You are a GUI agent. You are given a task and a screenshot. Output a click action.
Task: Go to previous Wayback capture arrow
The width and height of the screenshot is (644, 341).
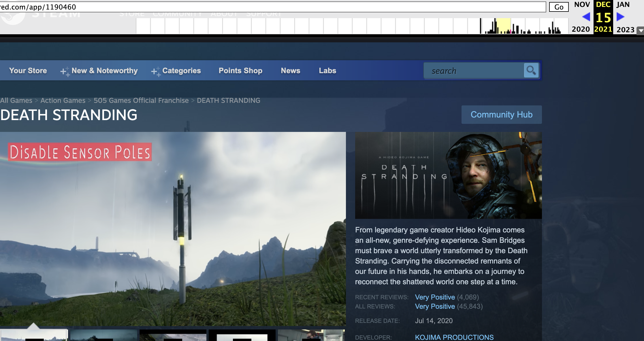coord(586,17)
